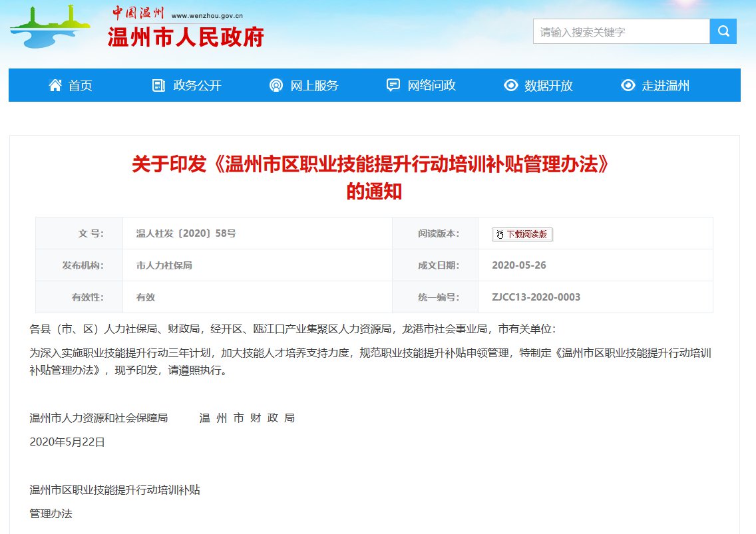Open the 政务公开 menu item
The height and width of the screenshot is (534, 756).
click(197, 85)
